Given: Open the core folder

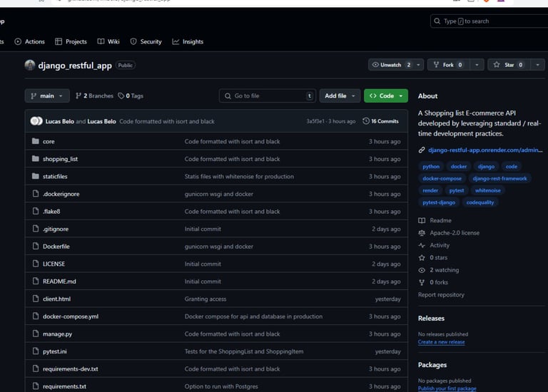Looking at the screenshot, I should point(49,142).
